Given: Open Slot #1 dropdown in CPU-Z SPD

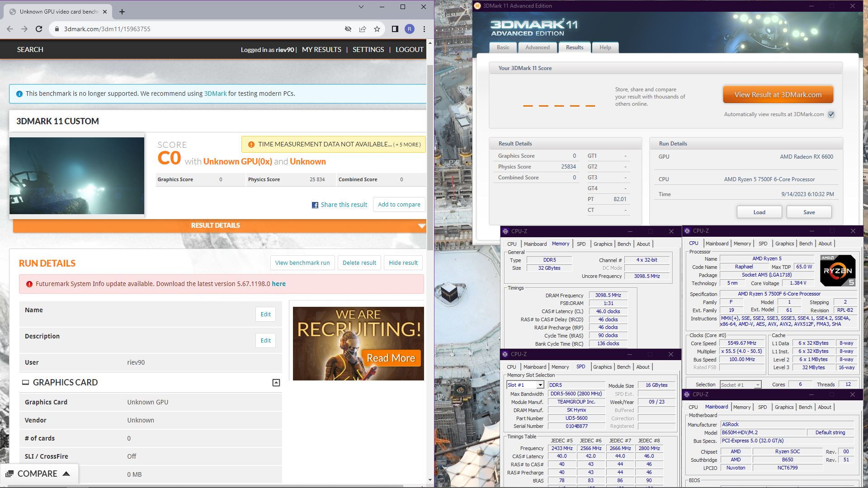Looking at the screenshot, I should pyautogui.click(x=540, y=385).
